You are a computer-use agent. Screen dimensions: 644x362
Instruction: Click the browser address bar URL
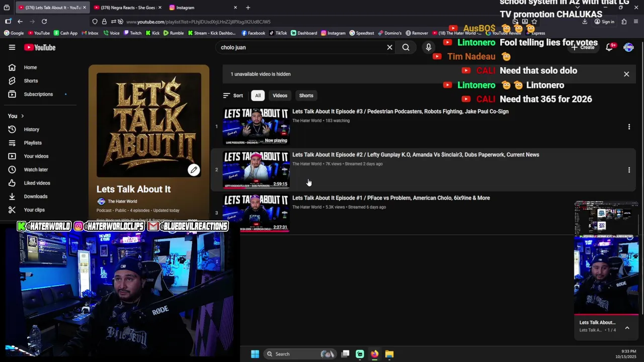pyautogui.click(x=198, y=22)
